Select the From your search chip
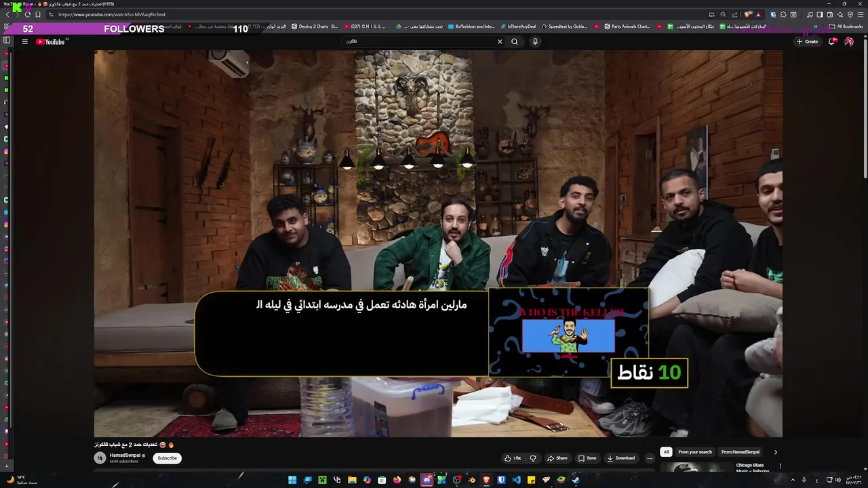Screen dimensions: 868x488 [695, 452]
